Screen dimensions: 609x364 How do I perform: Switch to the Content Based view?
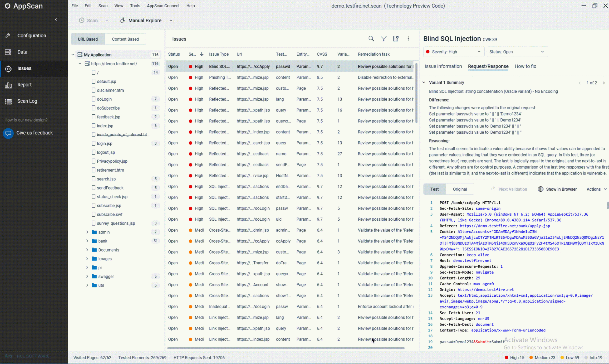(125, 39)
